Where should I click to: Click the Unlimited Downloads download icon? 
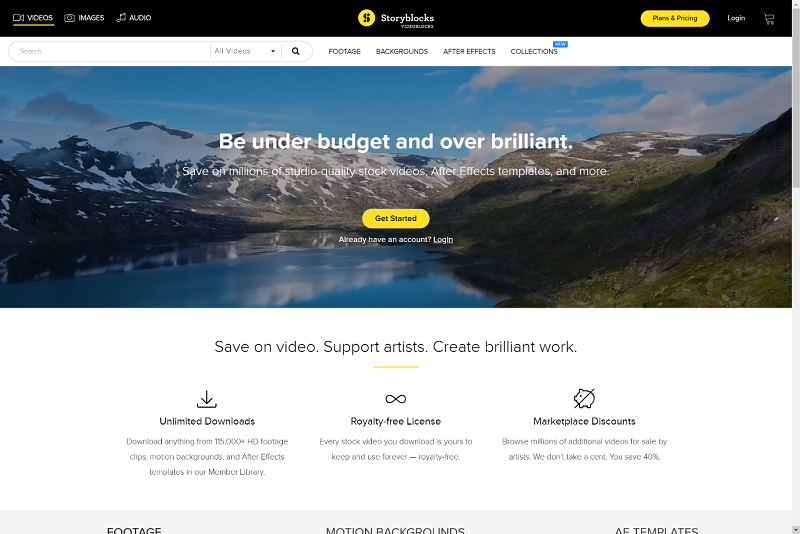[x=207, y=399]
